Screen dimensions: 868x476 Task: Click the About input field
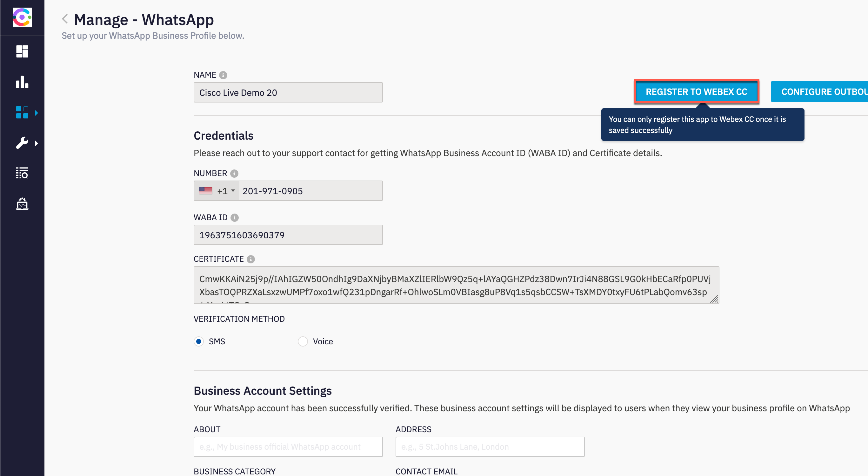288,447
